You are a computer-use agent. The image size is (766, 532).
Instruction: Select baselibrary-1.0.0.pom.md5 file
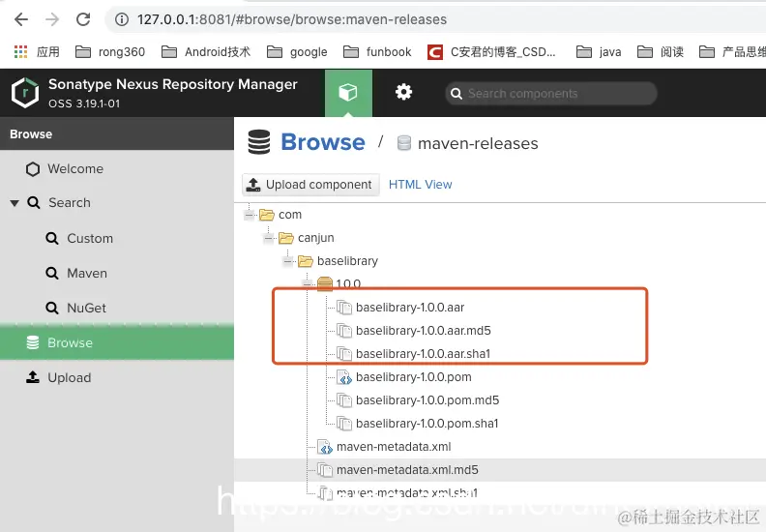427,400
